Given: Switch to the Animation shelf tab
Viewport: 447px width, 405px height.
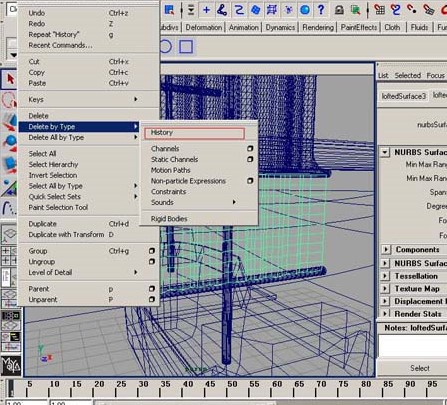Looking at the screenshot, I should pos(244,28).
